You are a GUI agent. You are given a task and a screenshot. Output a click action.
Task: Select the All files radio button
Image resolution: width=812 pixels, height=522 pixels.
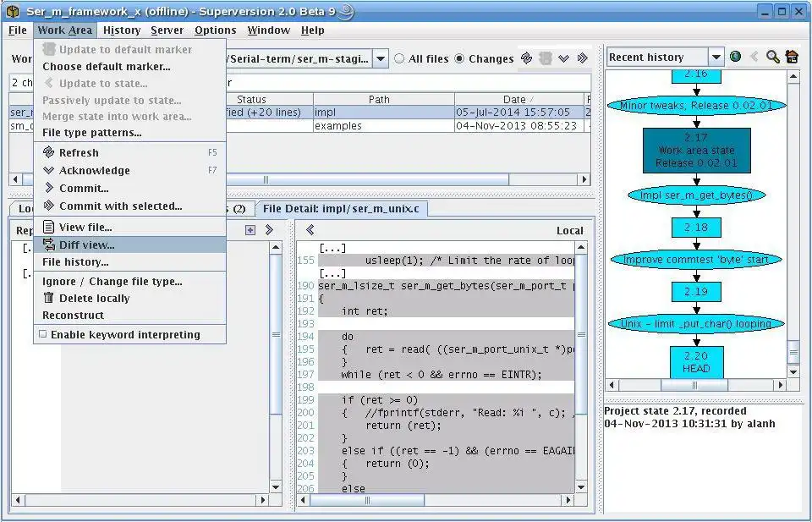click(x=399, y=58)
